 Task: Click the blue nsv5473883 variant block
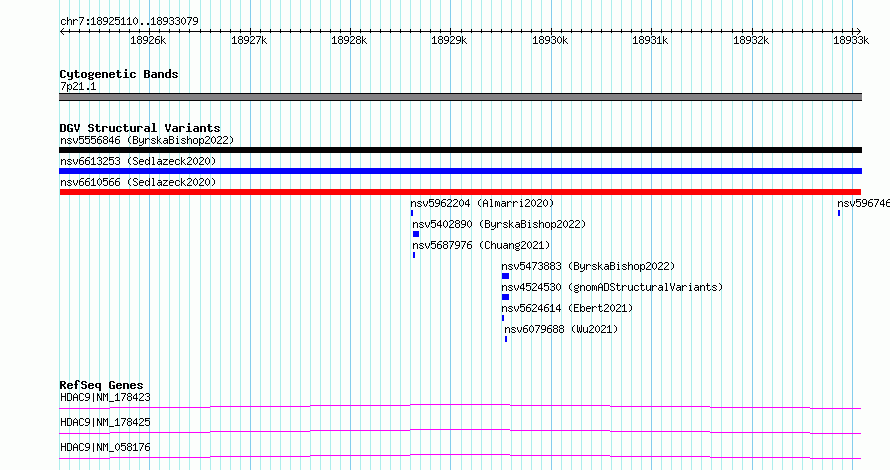pos(505,276)
